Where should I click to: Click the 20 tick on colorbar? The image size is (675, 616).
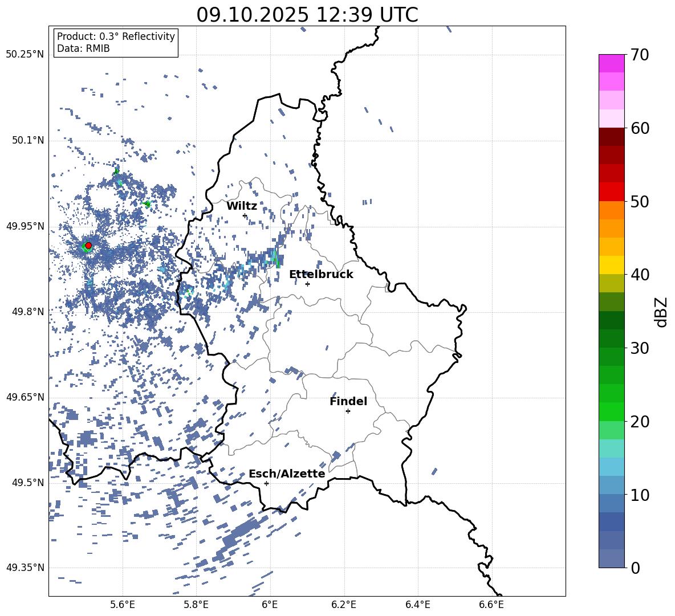tap(640, 422)
